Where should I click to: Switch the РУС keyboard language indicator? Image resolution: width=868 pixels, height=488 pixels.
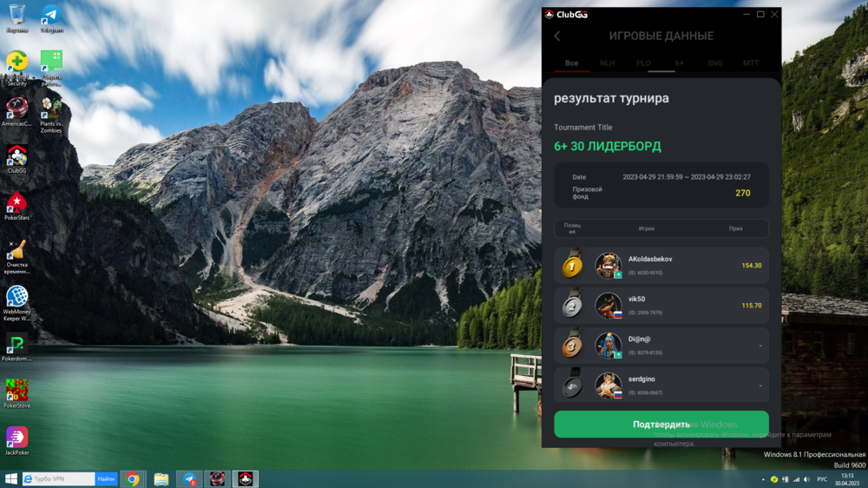click(822, 478)
